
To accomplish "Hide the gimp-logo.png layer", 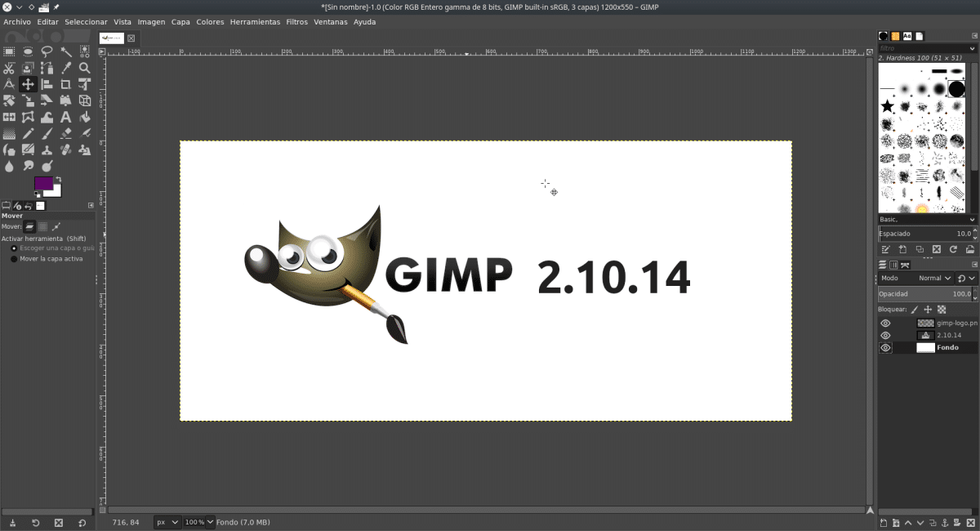I will pyautogui.click(x=885, y=323).
